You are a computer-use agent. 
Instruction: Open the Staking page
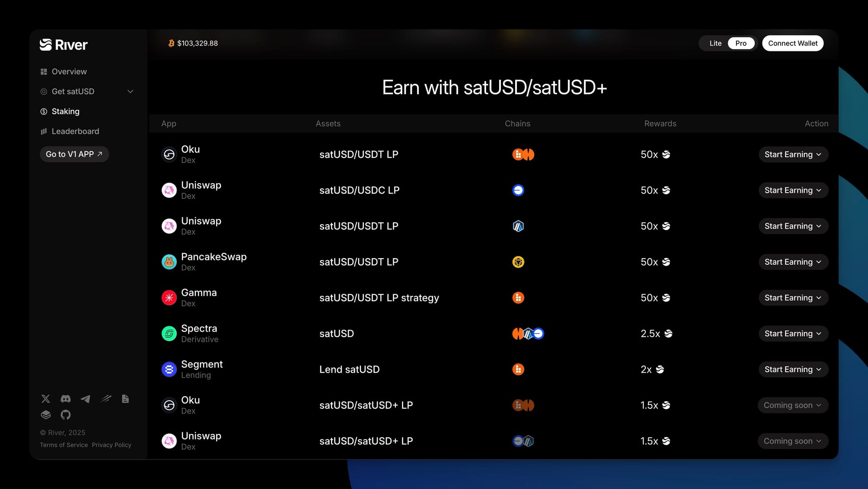(60, 112)
